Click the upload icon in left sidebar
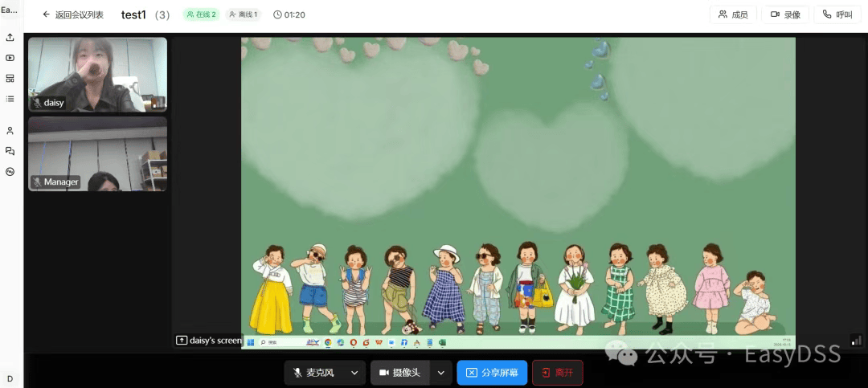This screenshot has width=868, height=388. pyautogui.click(x=10, y=37)
